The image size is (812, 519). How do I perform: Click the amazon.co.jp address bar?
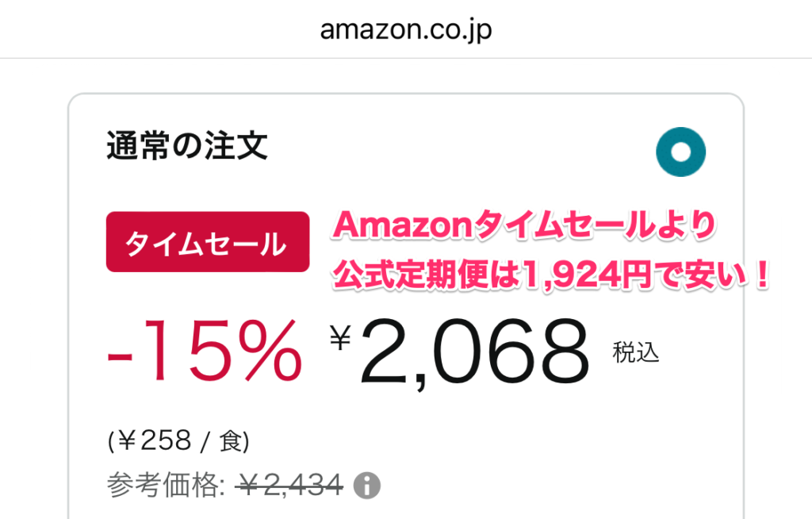[x=406, y=29]
